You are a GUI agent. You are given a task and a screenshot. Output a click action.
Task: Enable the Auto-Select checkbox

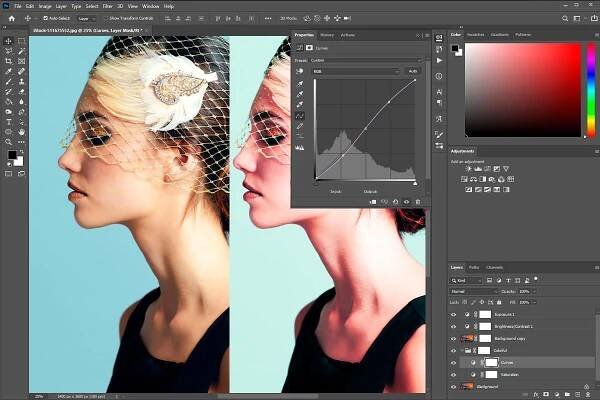click(x=43, y=18)
